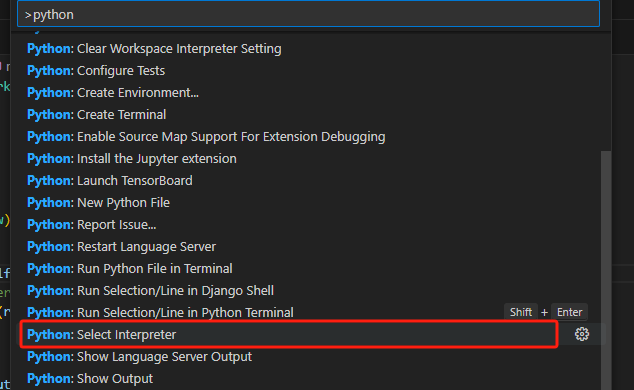Click the Shift+Enter keybinding badge
Screen dimensions: 634x390
tap(546, 312)
